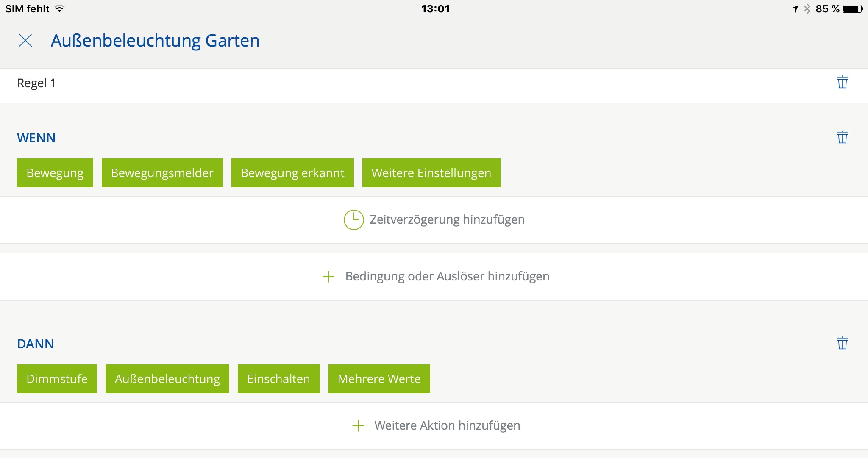Change the Bewegung erkannt state

click(x=292, y=173)
